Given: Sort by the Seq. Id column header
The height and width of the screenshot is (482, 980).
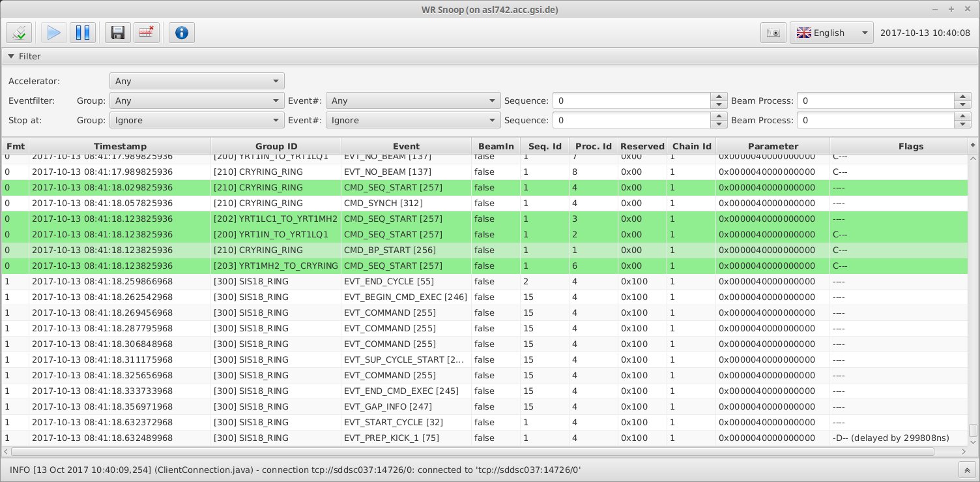Looking at the screenshot, I should point(545,146).
